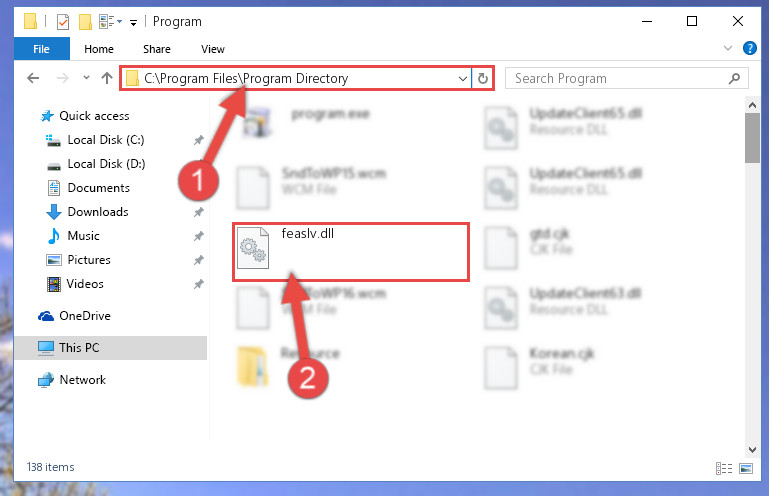Screen dimensions: 769x496
Task: Toggle the pin beside Pictures
Action: (199, 260)
